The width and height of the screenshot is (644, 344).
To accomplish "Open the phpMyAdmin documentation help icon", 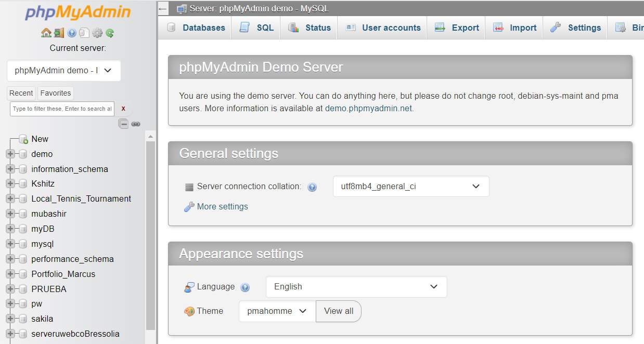I will point(72,33).
